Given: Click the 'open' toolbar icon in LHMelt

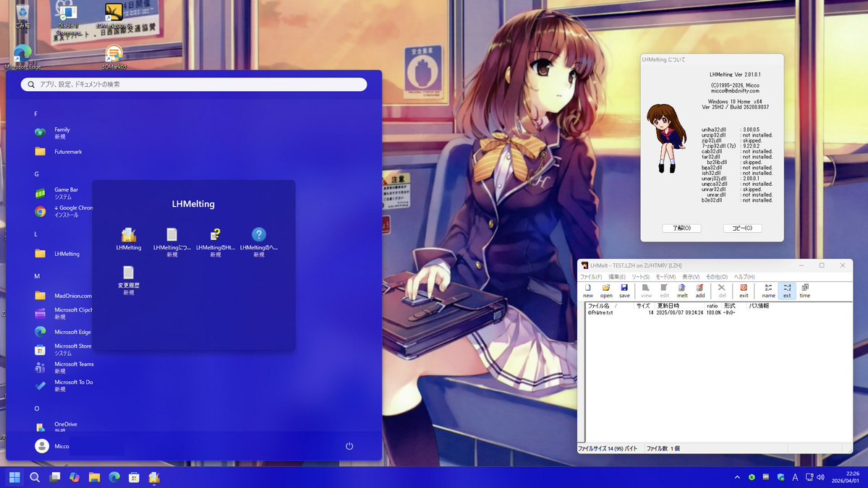Looking at the screenshot, I should tap(606, 291).
